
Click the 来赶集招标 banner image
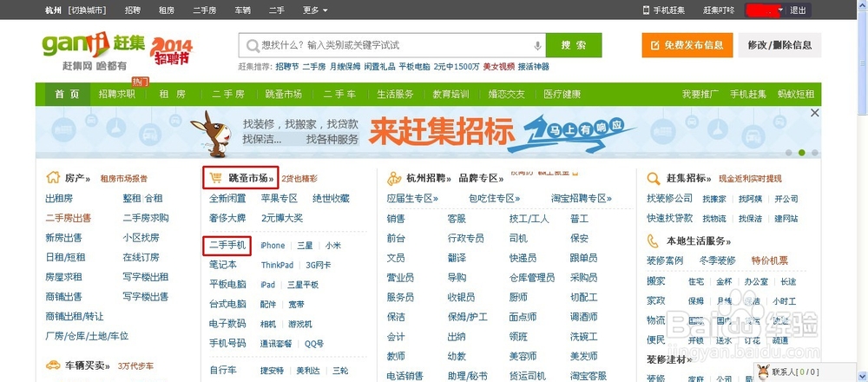[x=428, y=132]
